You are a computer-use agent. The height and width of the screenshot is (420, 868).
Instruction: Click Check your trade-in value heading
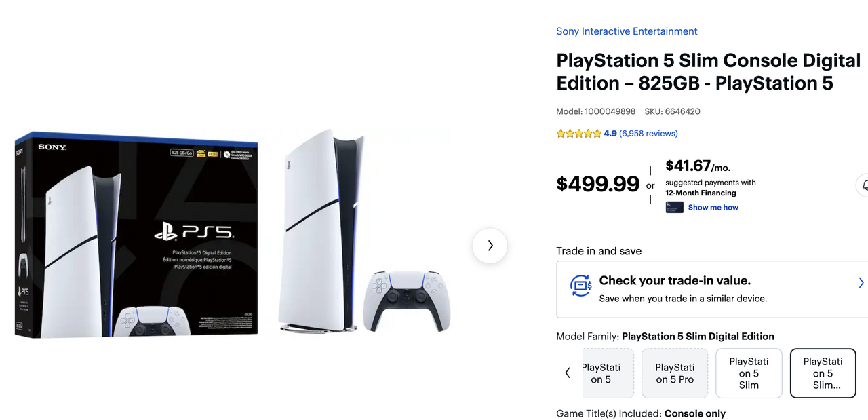click(675, 281)
